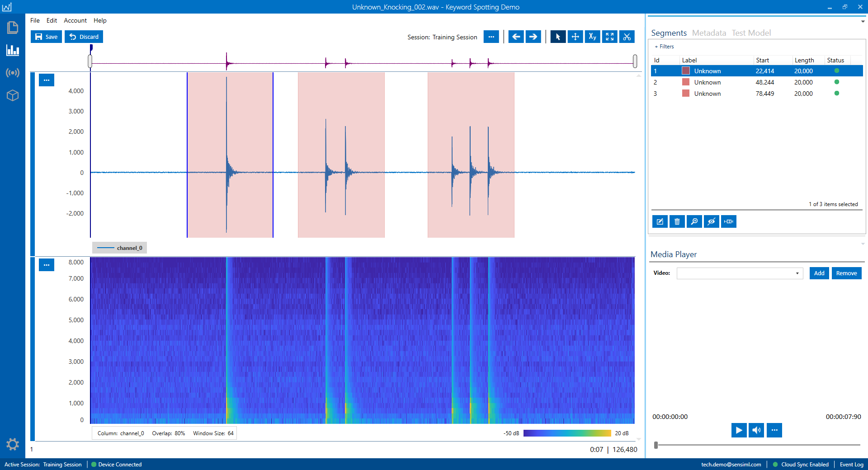Open the bar chart sidebar icon
This screenshot has width=868, height=470.
coord(13,50)
